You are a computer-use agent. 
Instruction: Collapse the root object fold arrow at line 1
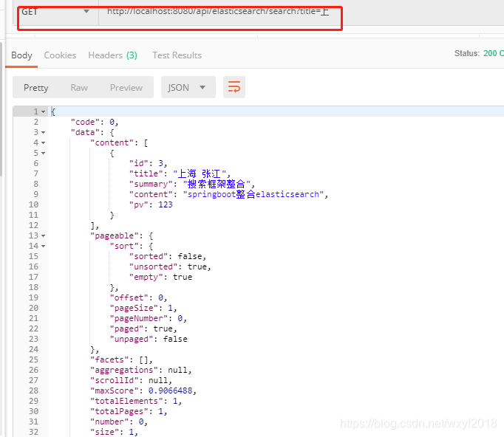(x=43, y=111)
